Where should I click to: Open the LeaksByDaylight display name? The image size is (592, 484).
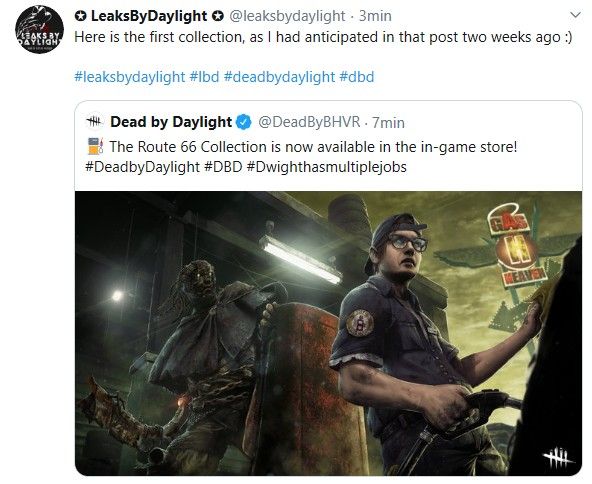tap(149, 16)
